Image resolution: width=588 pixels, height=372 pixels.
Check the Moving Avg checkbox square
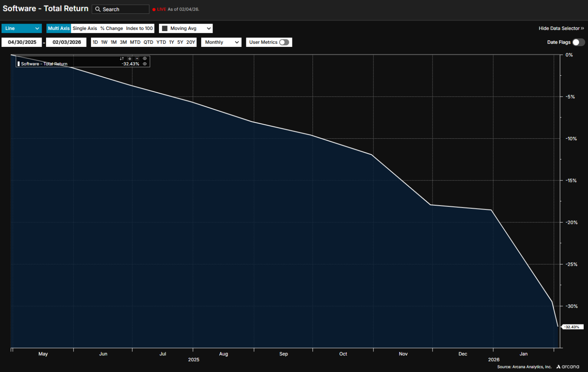165,28
